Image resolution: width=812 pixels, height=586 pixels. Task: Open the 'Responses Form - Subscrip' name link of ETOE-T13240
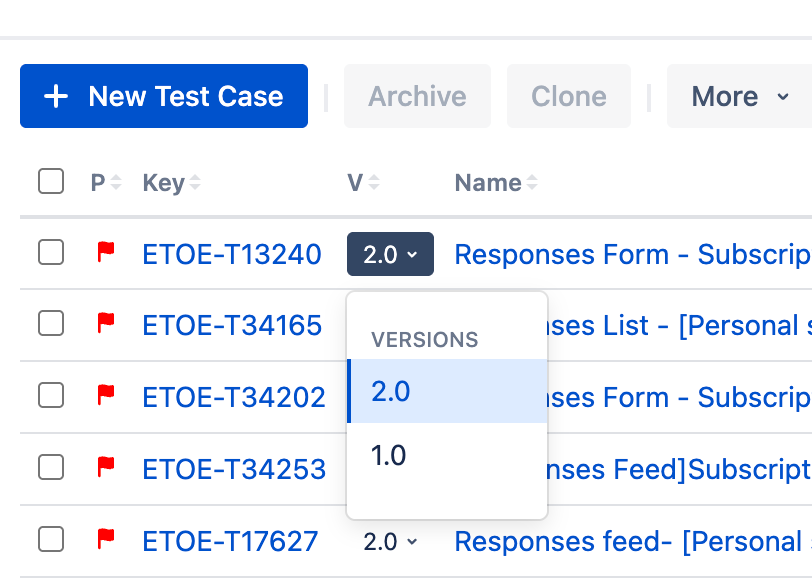(633, 254)
